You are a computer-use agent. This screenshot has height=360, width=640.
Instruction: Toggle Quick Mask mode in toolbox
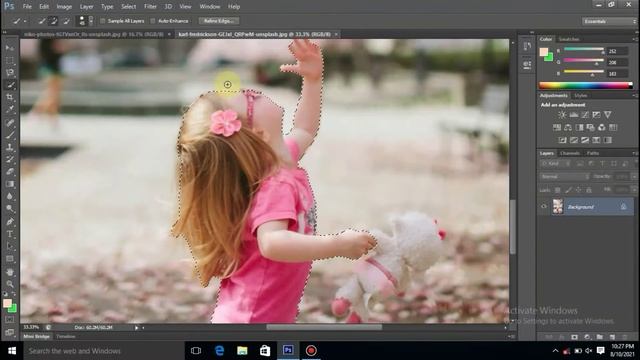[10, 320]
